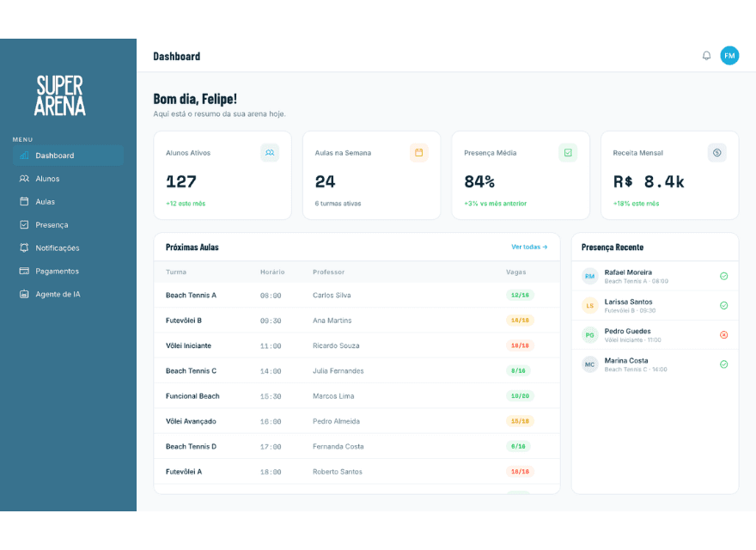Click the Presença Média checkmark icon
This screenshot has height=550, width=756.
point(568,153)
